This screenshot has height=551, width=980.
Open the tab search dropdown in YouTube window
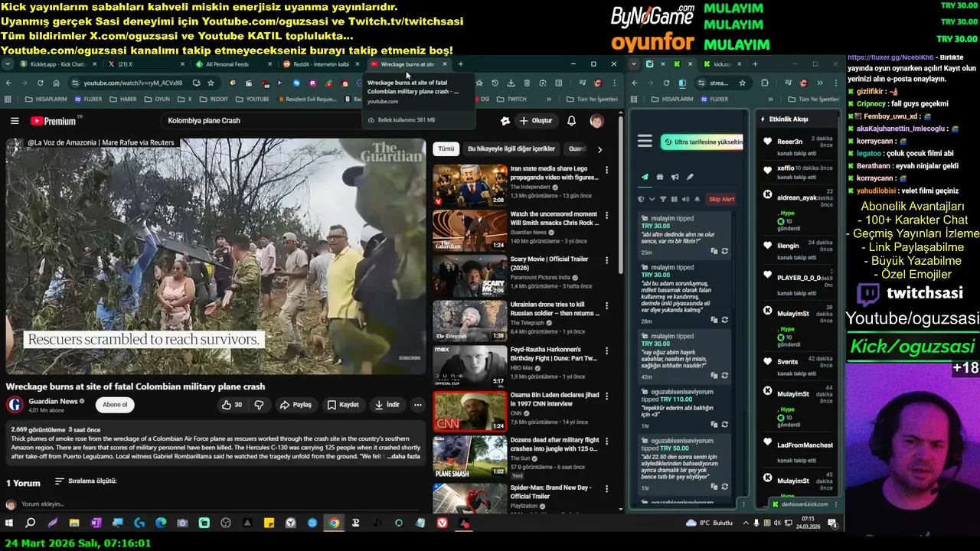[7, 64]
